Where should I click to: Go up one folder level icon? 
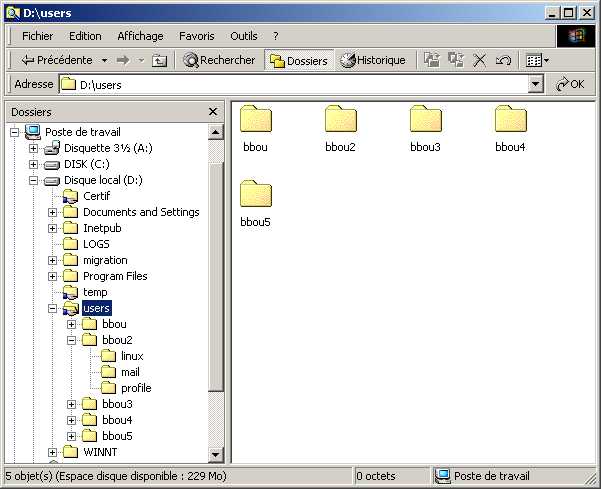click(x=159, y=61)
